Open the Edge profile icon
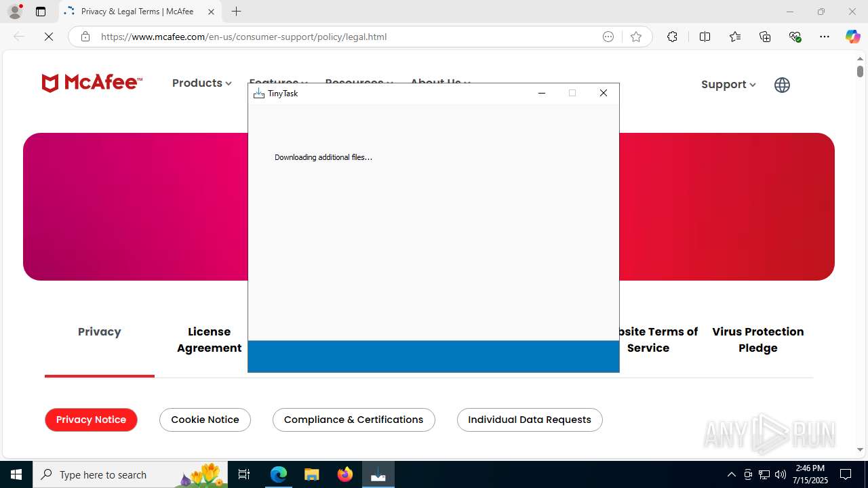 tap(15, 12)
